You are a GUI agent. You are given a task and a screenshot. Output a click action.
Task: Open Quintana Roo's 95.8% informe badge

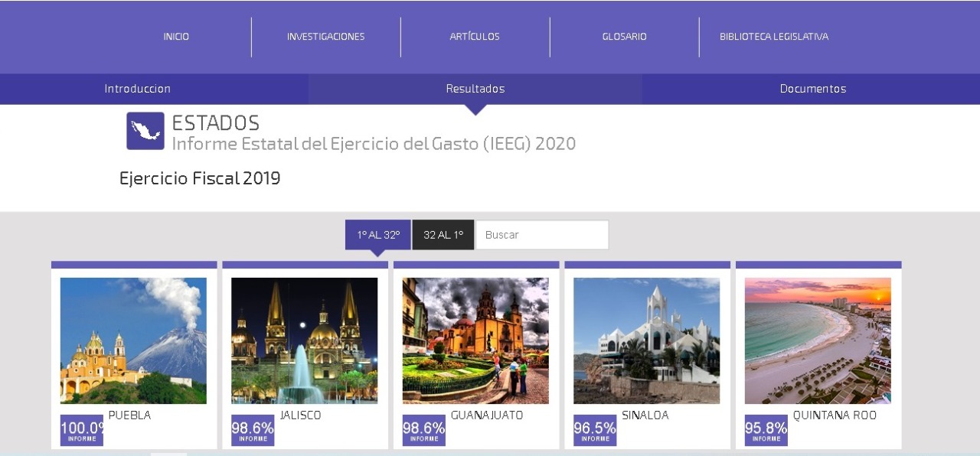(x=766, y=431)
